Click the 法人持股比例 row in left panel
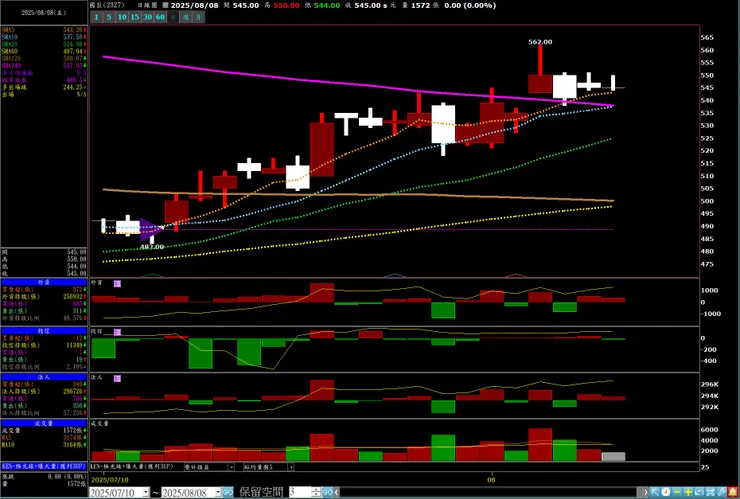The image size is (740, 499). point(43,413)
